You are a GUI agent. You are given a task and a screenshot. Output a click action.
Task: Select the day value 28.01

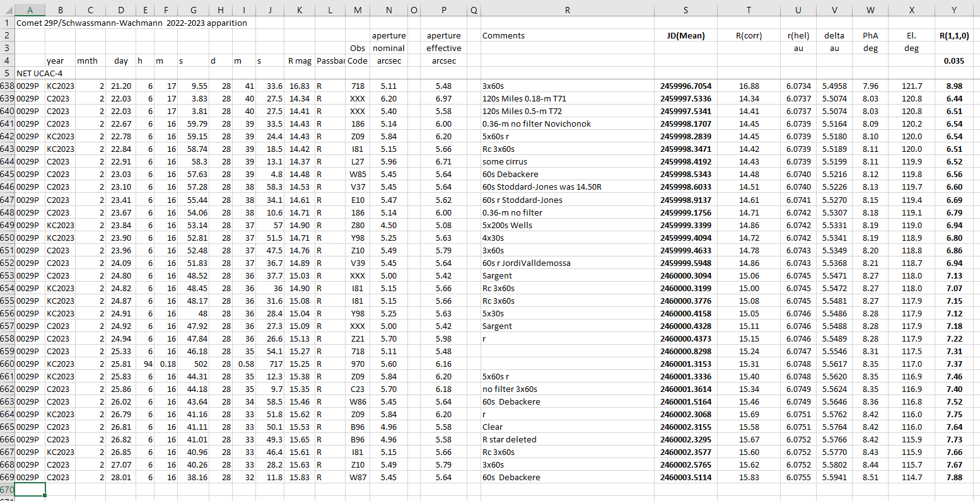[x=120, y=477]
